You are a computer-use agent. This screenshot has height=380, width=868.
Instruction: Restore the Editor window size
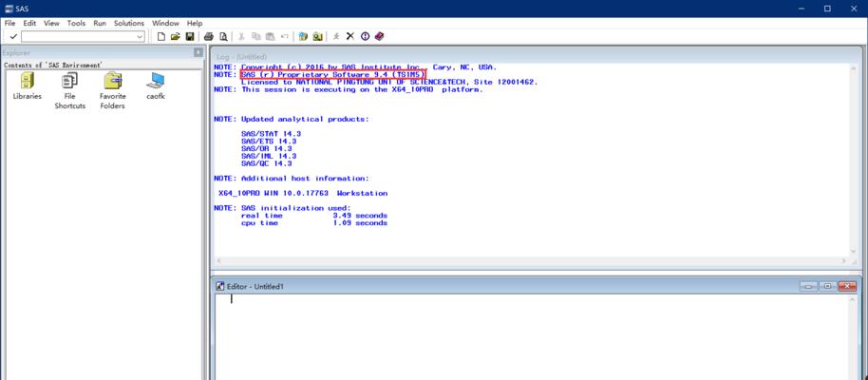tap(827, 286)
